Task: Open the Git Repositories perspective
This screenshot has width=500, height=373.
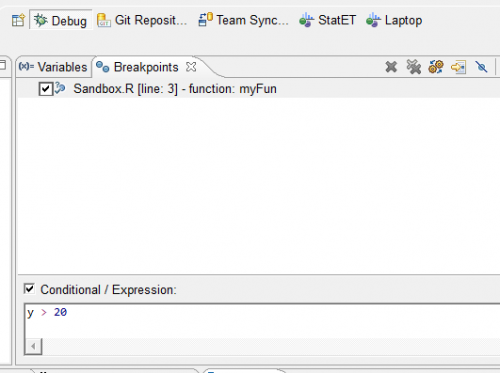Action: (142, 20)
